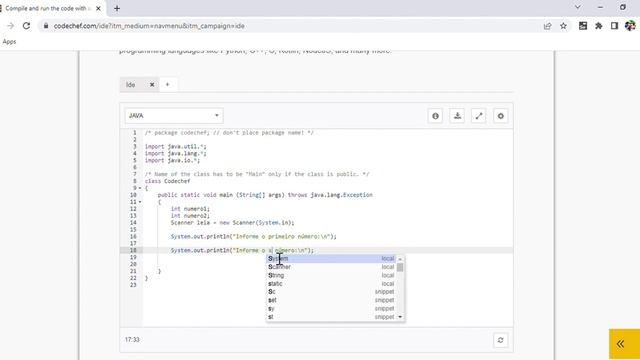Click line number 18 in the gutter
The width and height of the screenshot is (640, 360).
[x=133, y=250]
